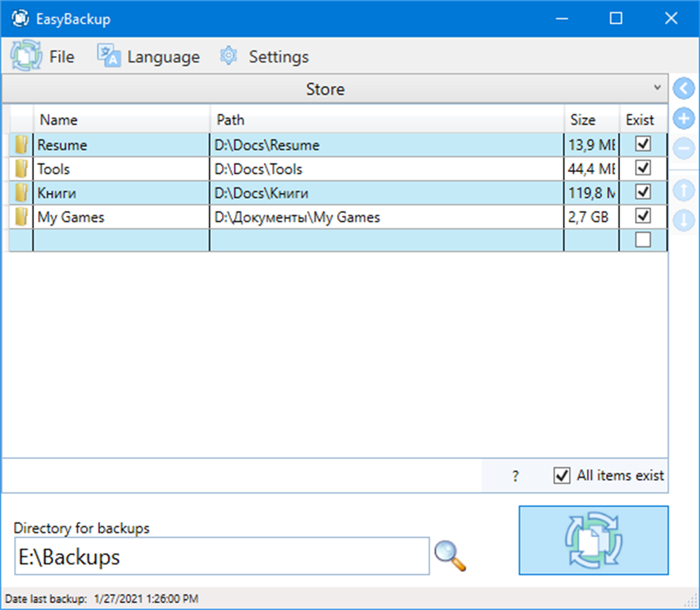Click the Size column header
Screen dimensions: 700x610
[x=590, y=120]
